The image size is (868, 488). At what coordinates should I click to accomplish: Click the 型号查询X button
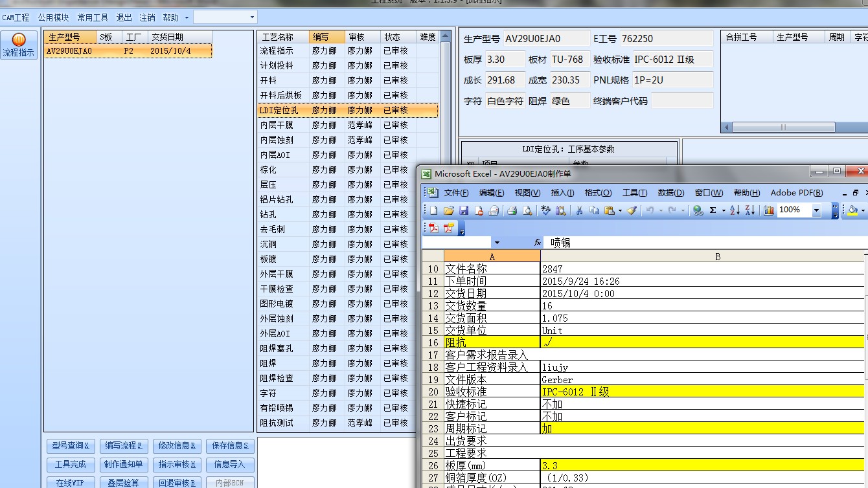click(x=71, y=446)
